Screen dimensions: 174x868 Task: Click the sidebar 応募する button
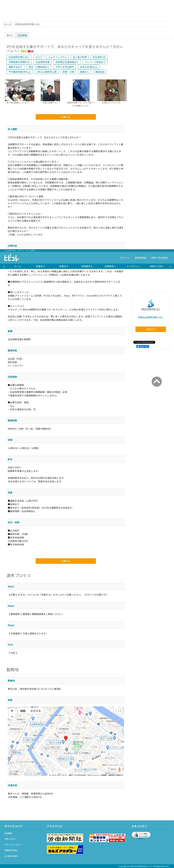151,329
